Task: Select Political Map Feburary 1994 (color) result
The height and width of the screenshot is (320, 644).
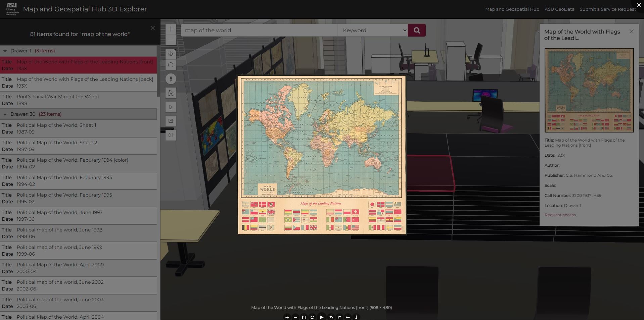Action: click(78, 163)
